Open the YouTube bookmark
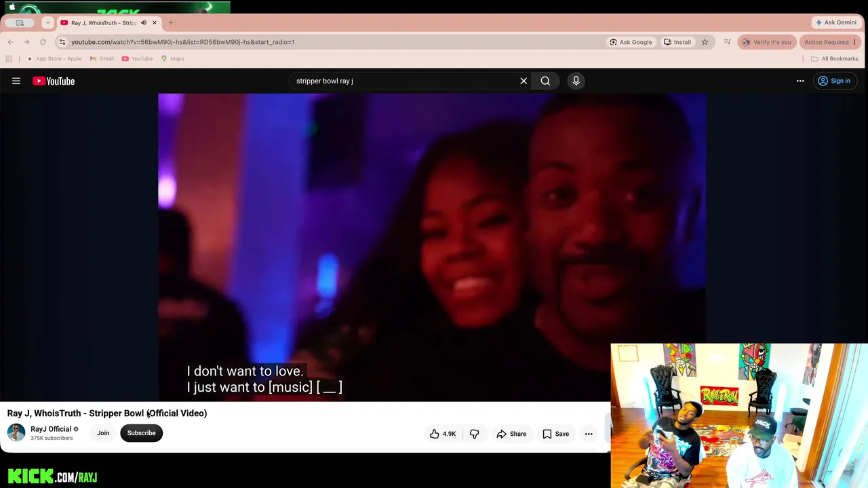 pyautogui.click(x=137, y=59)
